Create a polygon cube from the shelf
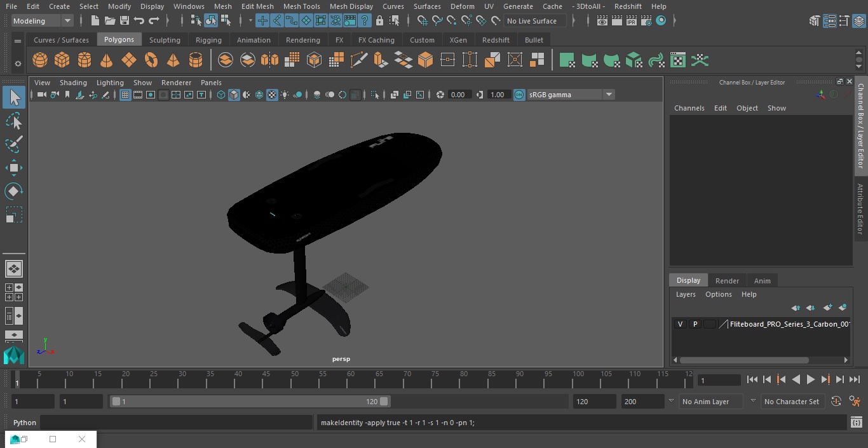This screenshot has width=868, height=448. (62, 60)
